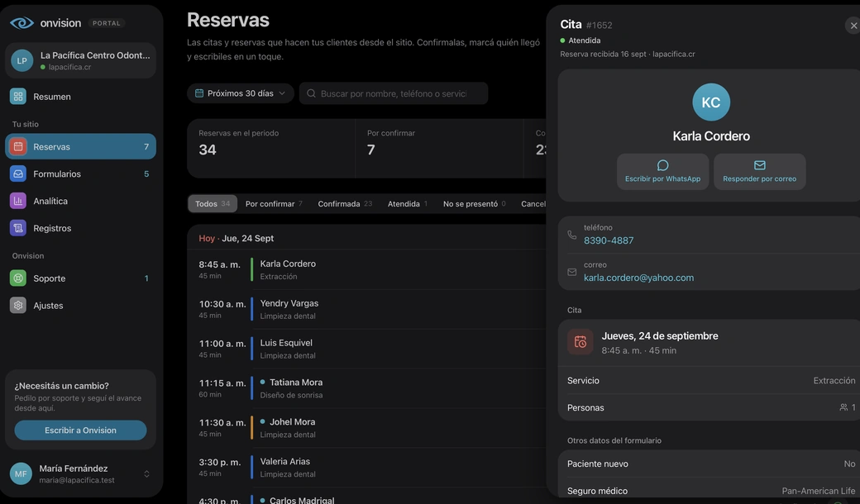This screenshot has width=860, height=504.
Task: Open Resumen dashboard icon
Action: (x=18, y=97)
